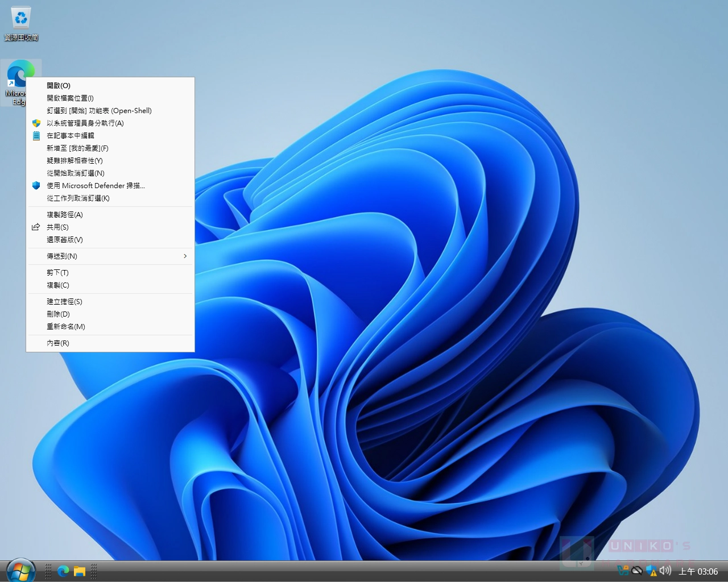728x582 pixels.
Task: Pin to Start menu via 釘選到 [開始] 功能表 (Open-Shell)
Action: [x=110, y=110]
